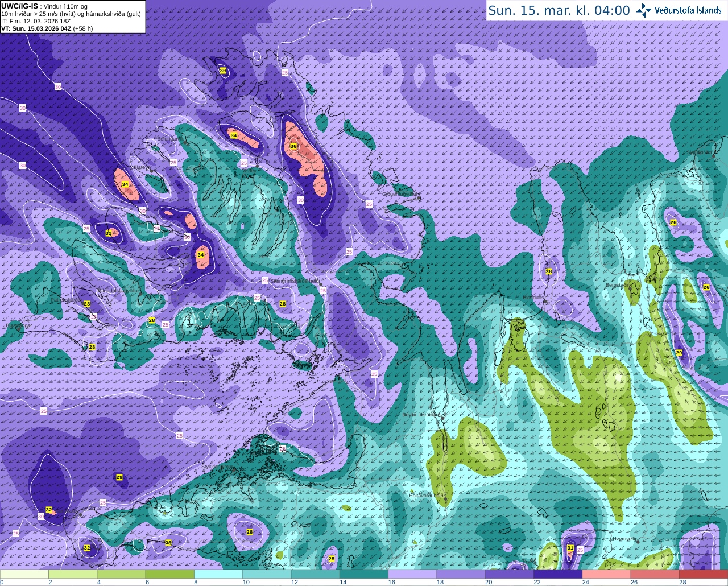Click the yellow '36' maximum gust label
Screen dimensions: 728x586
pos(293,146)
